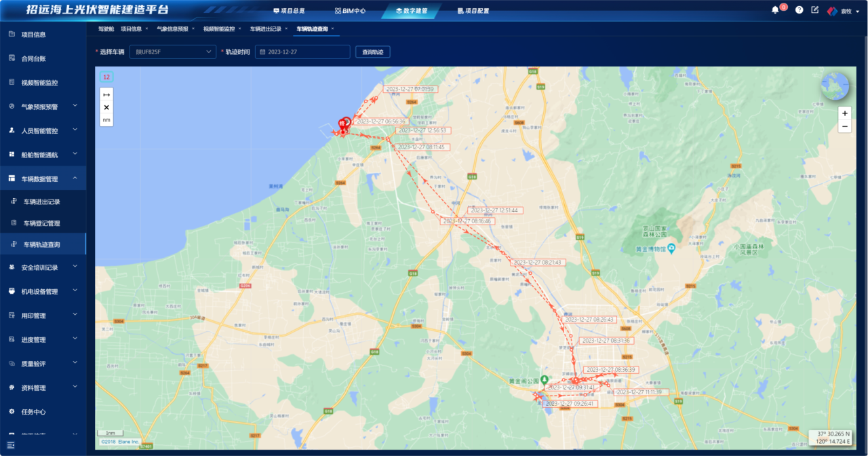Click the edit note icon in header
Viewport: 868px width, 456px height.
pyautogui.click(x=814, y=10)
